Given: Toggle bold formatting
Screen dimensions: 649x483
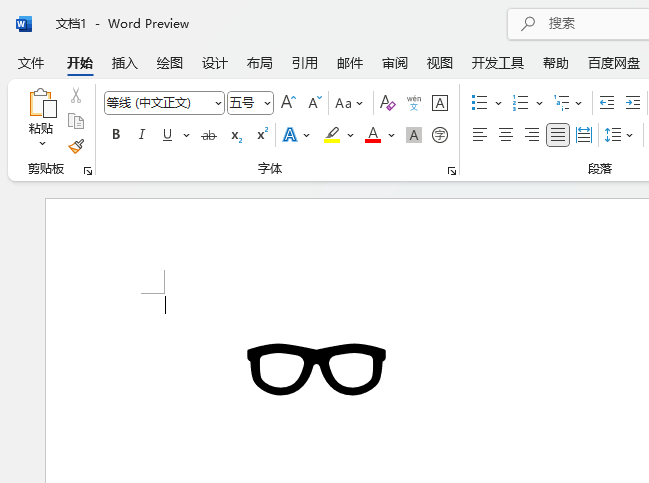Looking at the screenshot, I should click(116, 135).
